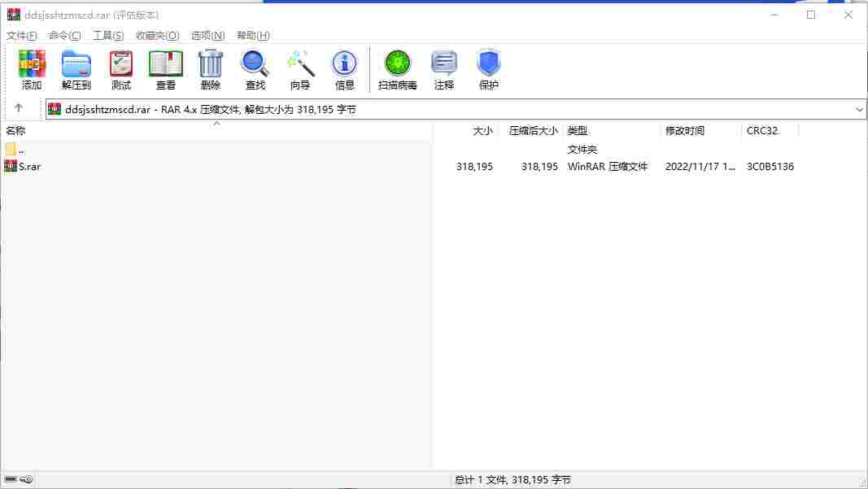Click the archive icon in address bar
The image size is (868, 489).
55,109
